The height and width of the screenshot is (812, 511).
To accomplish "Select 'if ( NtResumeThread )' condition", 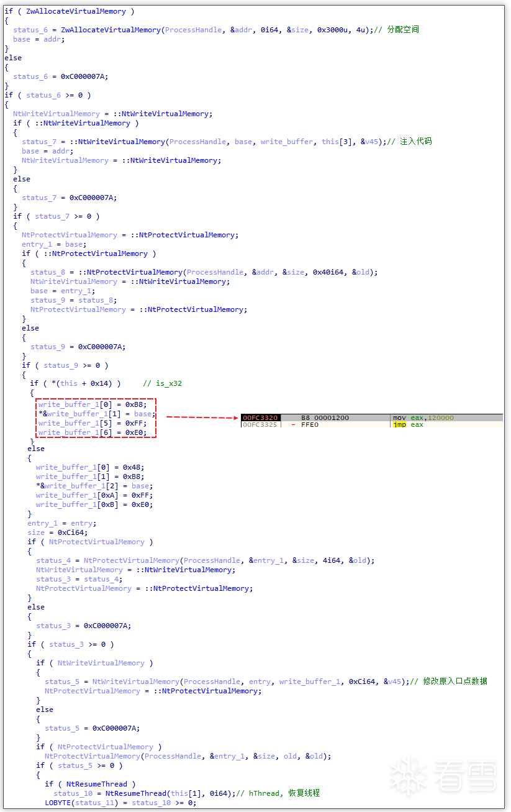I will pyautogui.click(x=90, y=784).
